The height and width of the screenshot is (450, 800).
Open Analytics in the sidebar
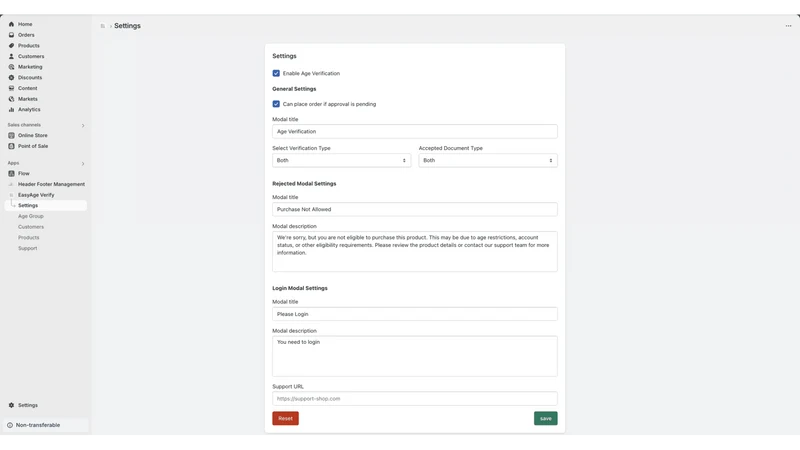click(x=29, y=109)
